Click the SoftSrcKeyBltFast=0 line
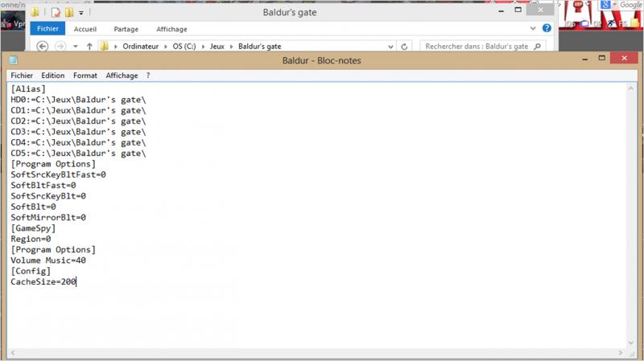This screenshot has width=644, height=361. pos(58,174)
